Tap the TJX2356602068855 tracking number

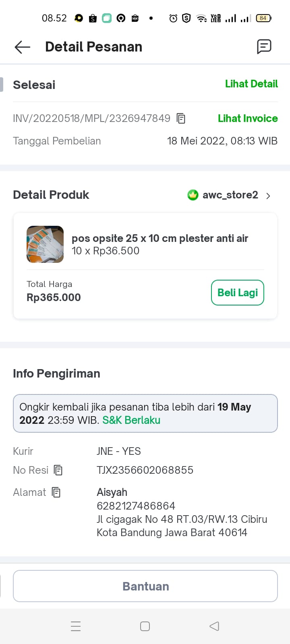[x=145, y=470]
